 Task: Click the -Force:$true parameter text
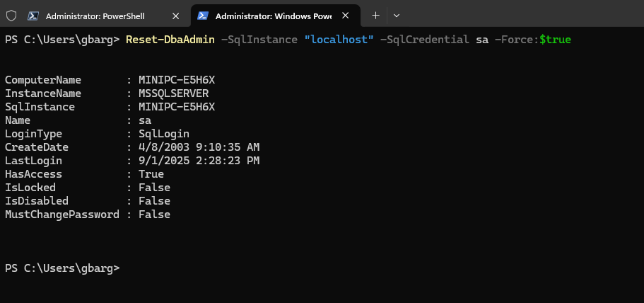[x=532, y=40]
